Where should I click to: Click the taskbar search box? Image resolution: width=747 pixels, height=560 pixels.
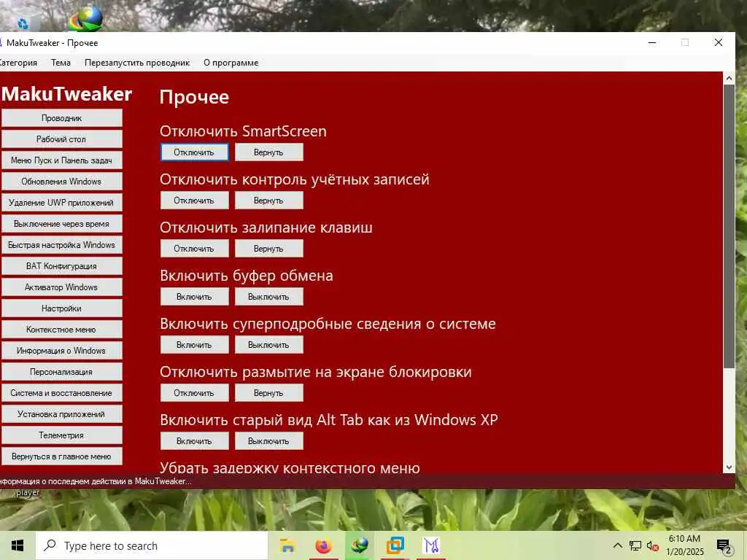tap(152, 545)
